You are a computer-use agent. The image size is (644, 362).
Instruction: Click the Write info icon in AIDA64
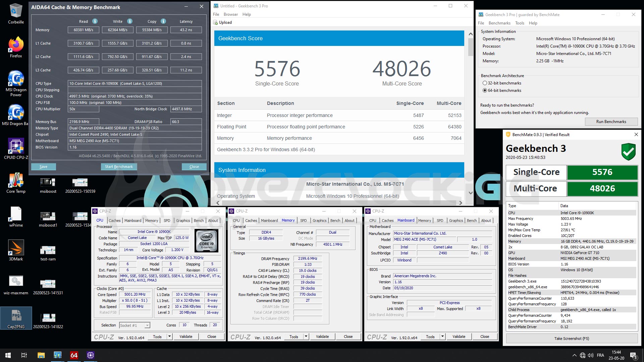(x=130, y=21)
